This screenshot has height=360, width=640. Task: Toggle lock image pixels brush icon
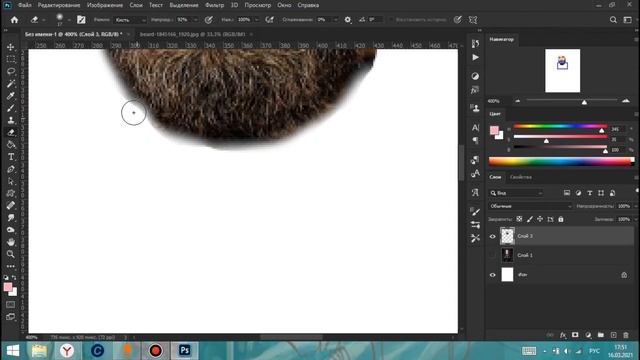[x=530, y=219]
